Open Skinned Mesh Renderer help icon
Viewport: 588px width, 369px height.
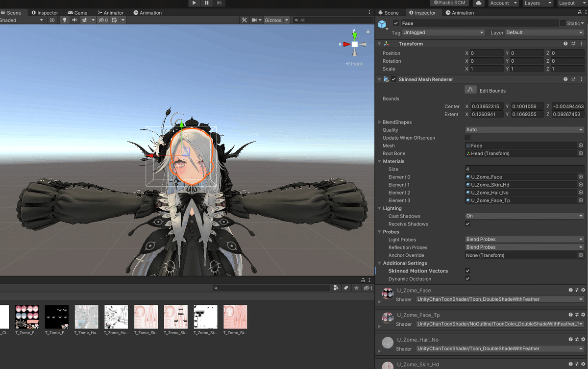pyautogui.click(x=566, y=79)
